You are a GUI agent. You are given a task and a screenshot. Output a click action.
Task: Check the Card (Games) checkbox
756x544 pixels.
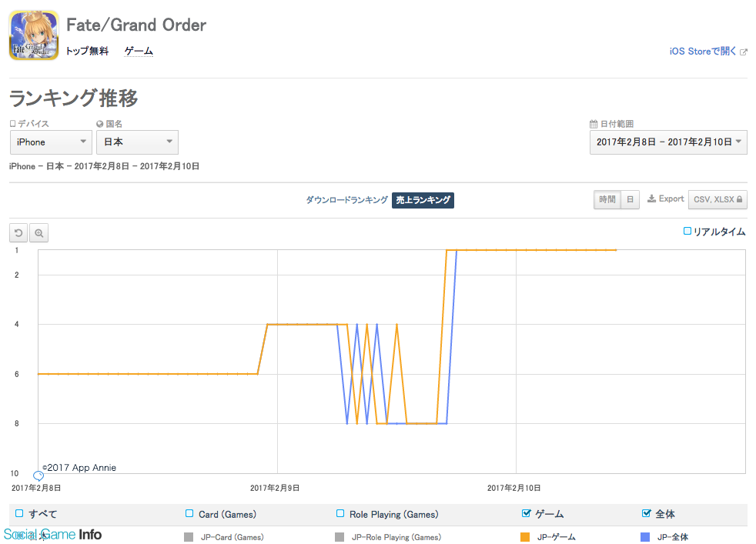point(189,513)
